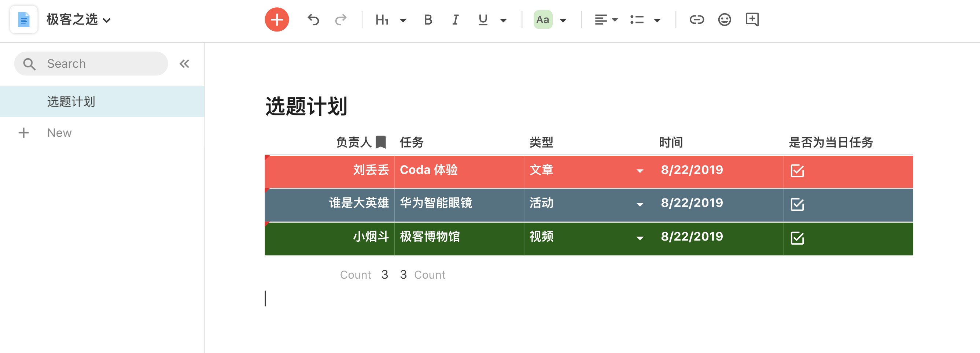Image resolution: width=980 pixels, height=353 pixels.
Task: Click the Search field in sidebar
Action: tap(91, 63)
